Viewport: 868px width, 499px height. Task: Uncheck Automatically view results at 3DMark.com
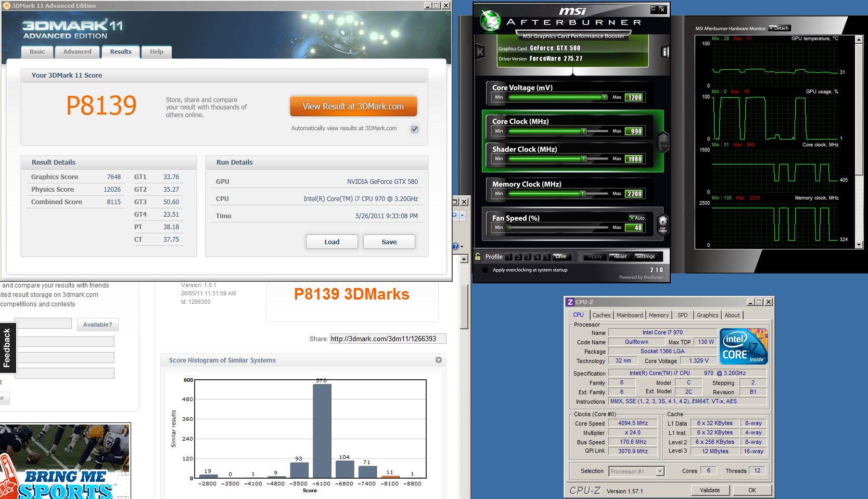click(x=414, y=129)
